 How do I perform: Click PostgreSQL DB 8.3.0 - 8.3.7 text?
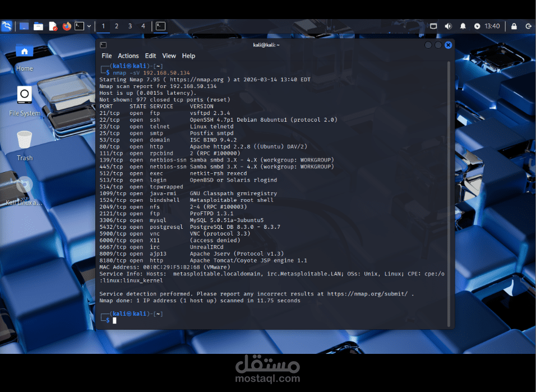[235, 227]
